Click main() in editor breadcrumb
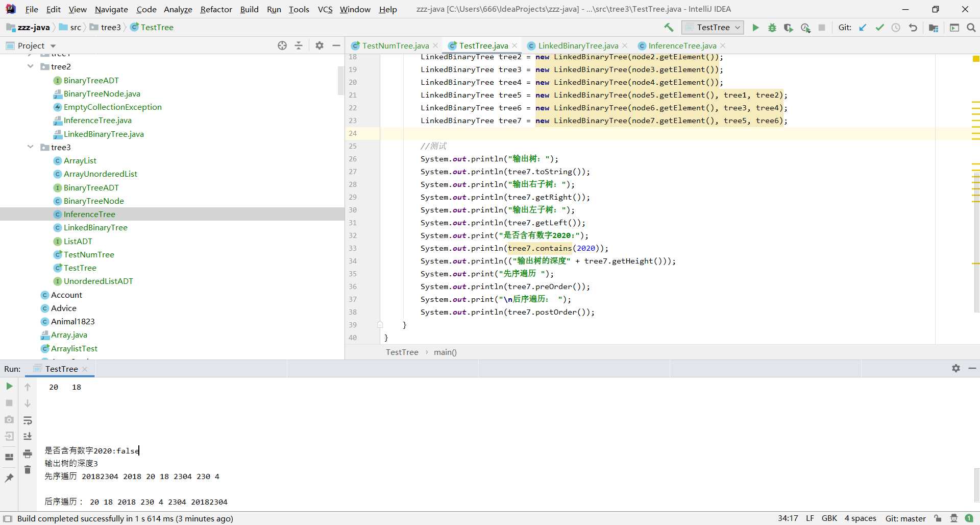 [445, 352]
